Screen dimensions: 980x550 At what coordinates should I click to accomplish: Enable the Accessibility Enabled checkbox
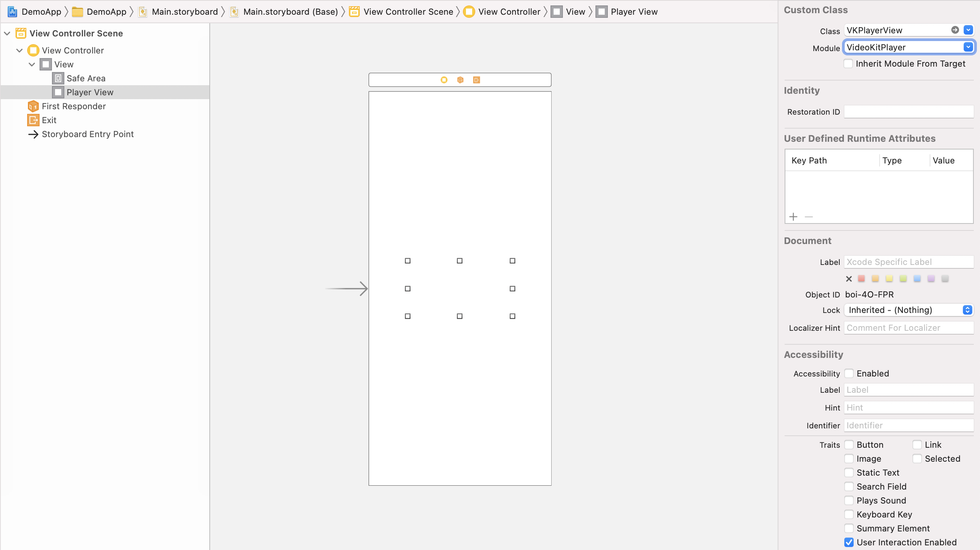(849, 373)
